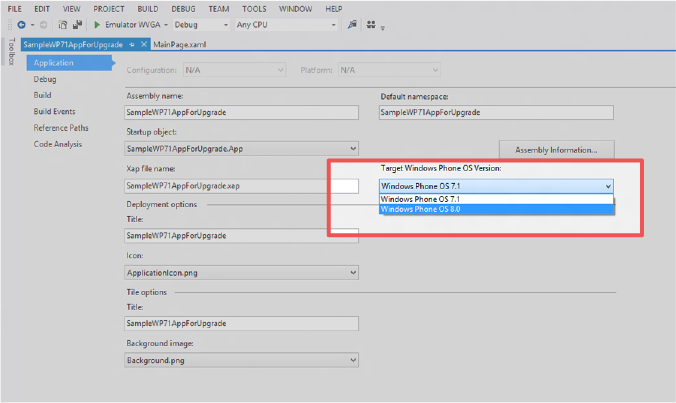
Task: Open the HELP menu
Action: 334,9
